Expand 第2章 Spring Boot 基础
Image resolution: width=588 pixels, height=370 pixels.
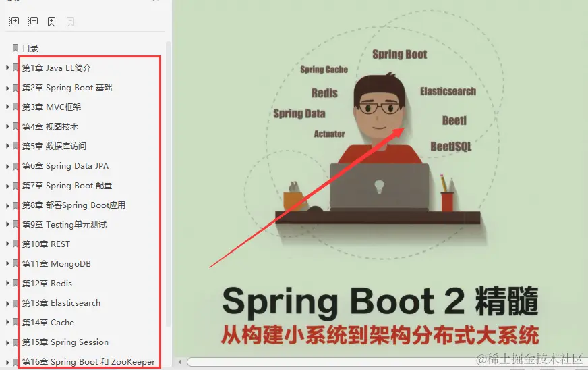7,88
